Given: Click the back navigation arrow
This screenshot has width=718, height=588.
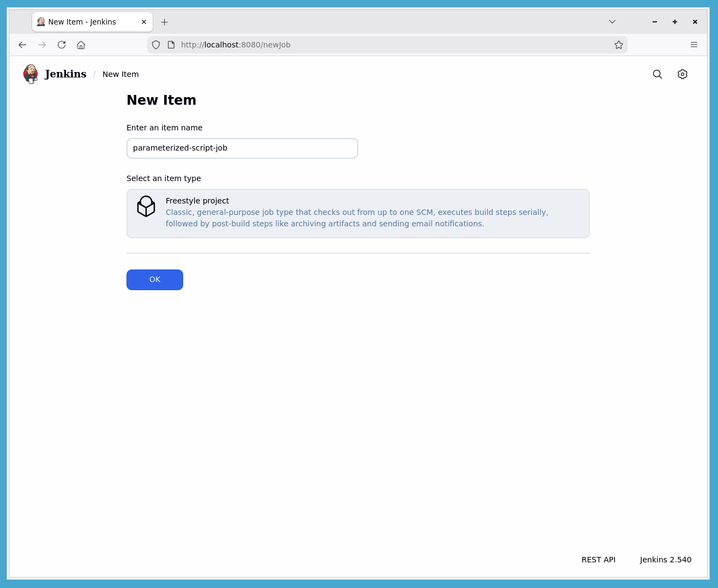Looking at the screenshot, I should (22, 45).
